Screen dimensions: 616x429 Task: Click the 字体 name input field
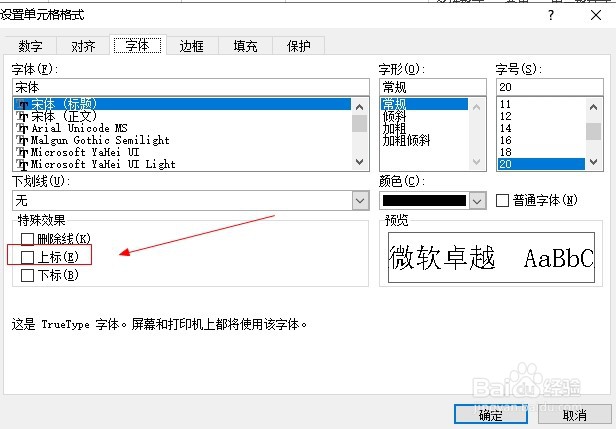tap(191, 87)
